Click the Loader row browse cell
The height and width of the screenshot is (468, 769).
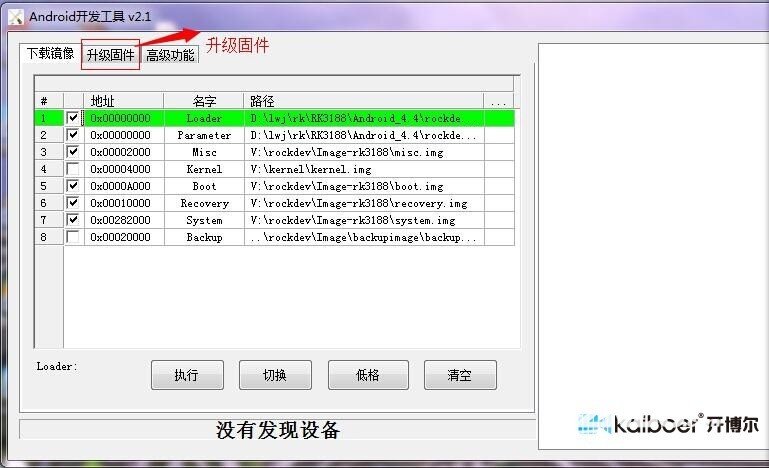[x=499, y=118]
